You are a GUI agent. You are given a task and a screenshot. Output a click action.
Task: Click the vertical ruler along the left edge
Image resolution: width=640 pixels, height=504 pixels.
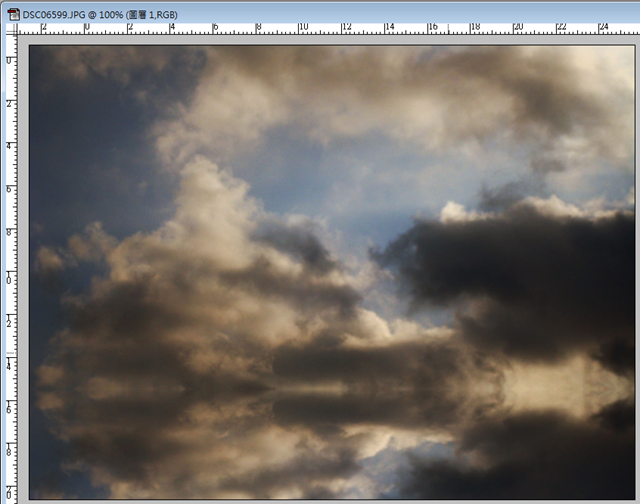[x=11, y=269]
